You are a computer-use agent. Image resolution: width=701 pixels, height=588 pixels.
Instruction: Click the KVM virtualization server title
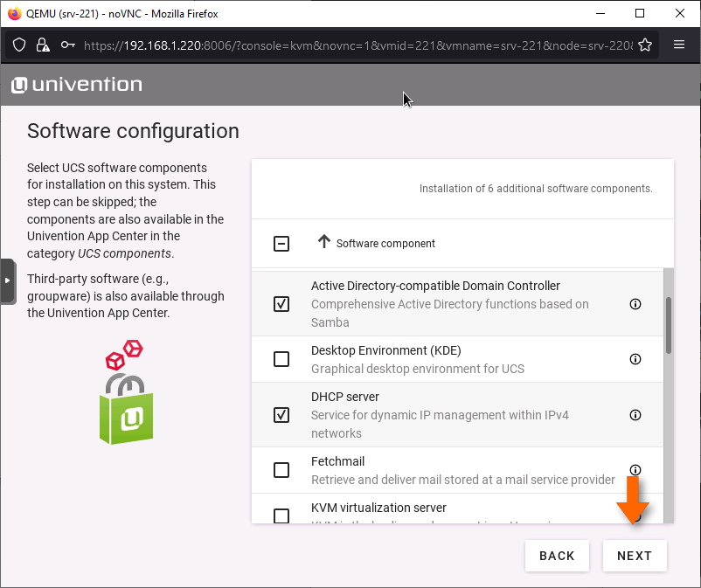click(378, 508)
